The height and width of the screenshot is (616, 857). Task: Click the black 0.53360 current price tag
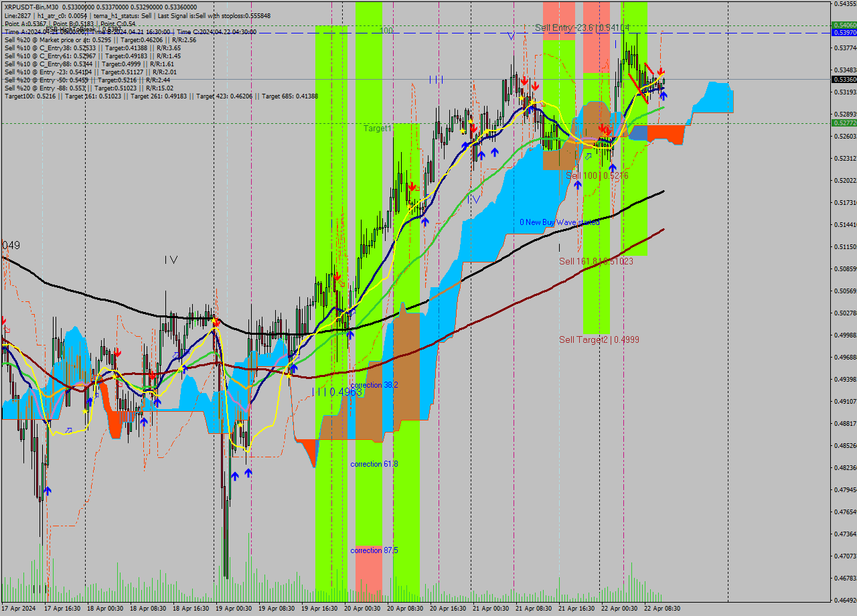pos(844,79)
